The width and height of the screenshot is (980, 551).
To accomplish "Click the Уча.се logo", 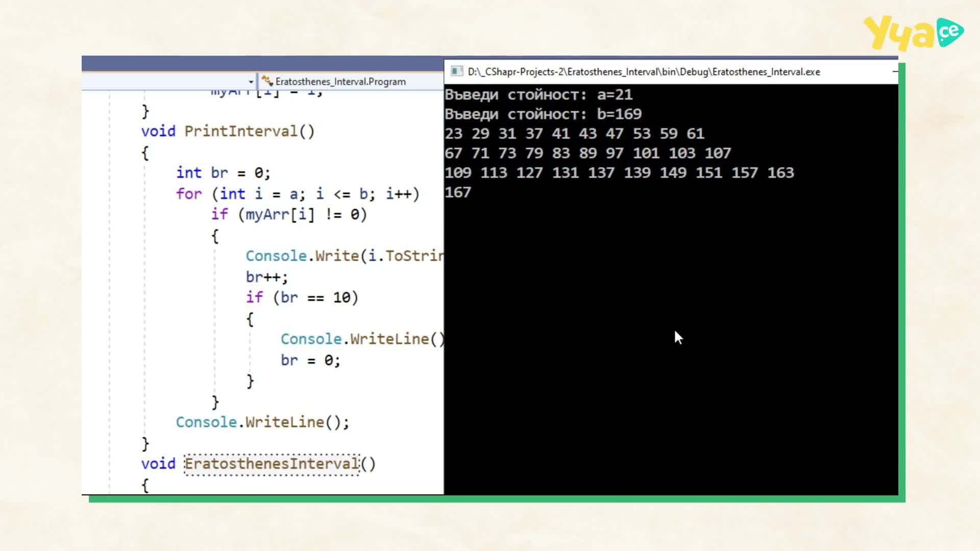I will pyautogui.click(x=914, y=33).
